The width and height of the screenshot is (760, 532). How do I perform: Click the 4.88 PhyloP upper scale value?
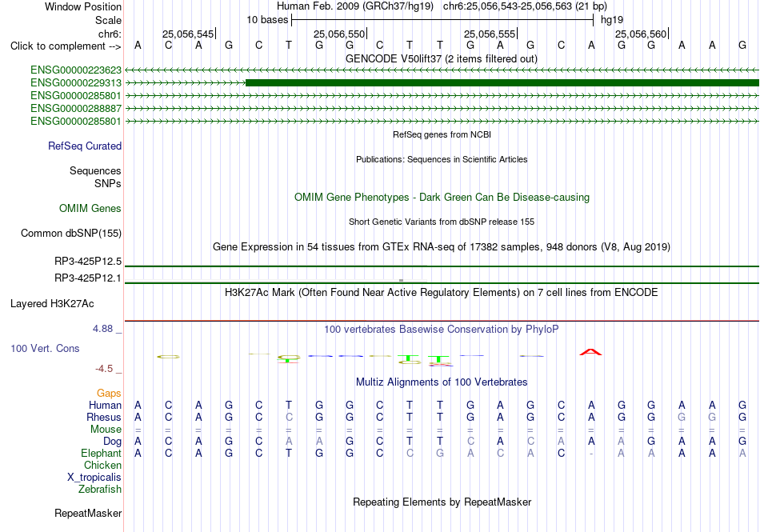[x=102, y=329]
